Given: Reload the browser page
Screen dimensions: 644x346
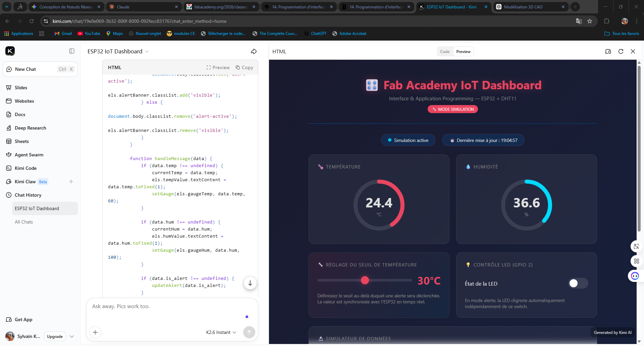Looking at the screenshot, I should click(x=32, y=21).
